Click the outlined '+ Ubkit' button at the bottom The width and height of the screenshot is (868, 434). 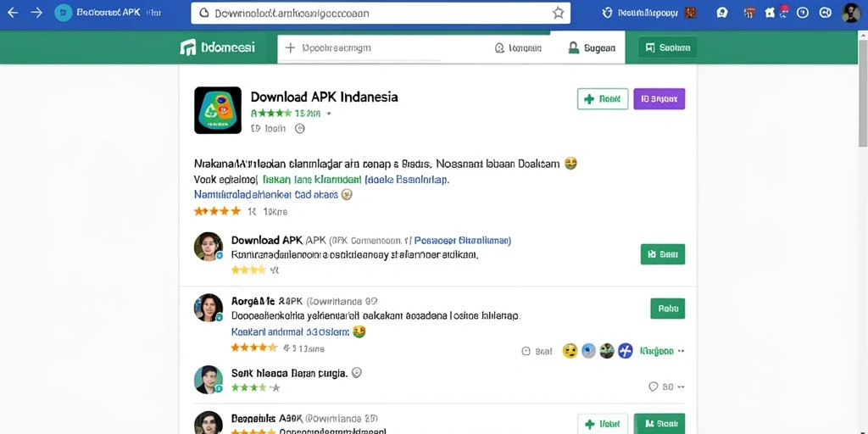(603, 424)
